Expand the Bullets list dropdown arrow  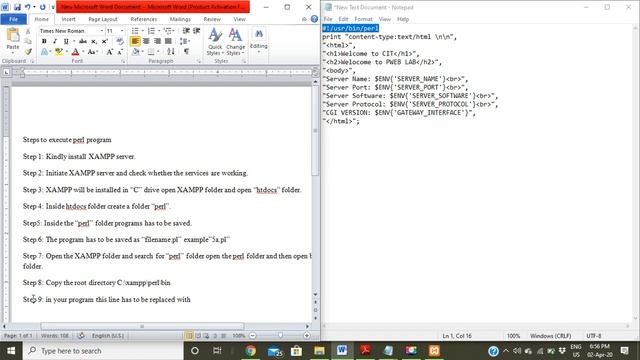[x=142, y=31]
